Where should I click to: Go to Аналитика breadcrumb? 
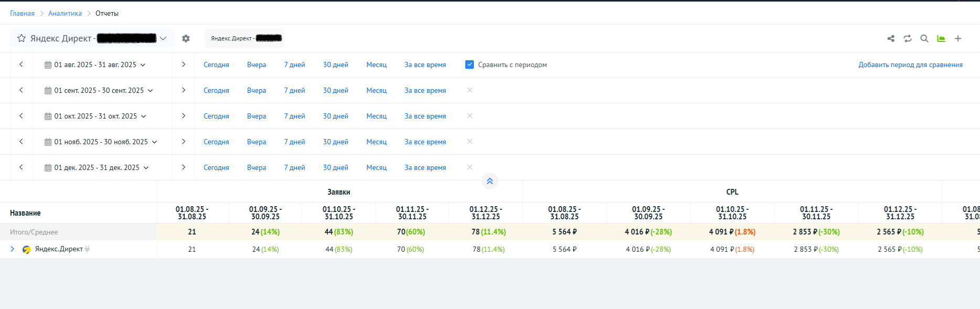click(65, 13)
